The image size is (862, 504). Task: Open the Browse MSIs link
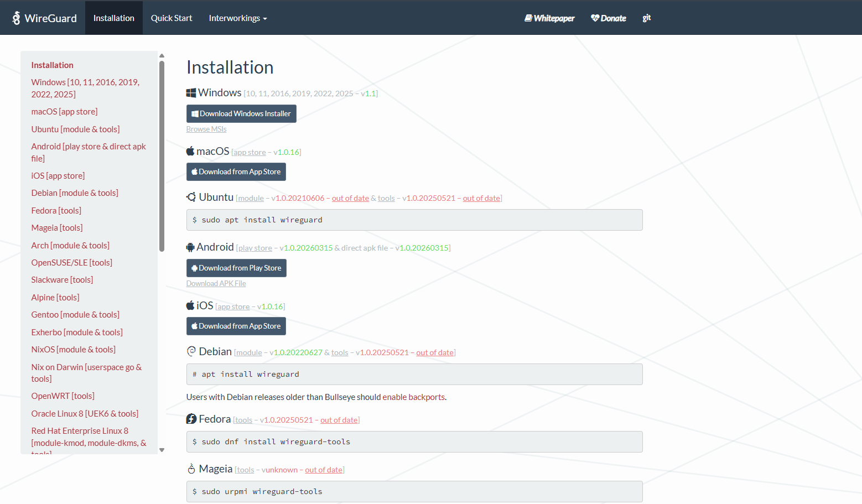click(x=206, y=129)
